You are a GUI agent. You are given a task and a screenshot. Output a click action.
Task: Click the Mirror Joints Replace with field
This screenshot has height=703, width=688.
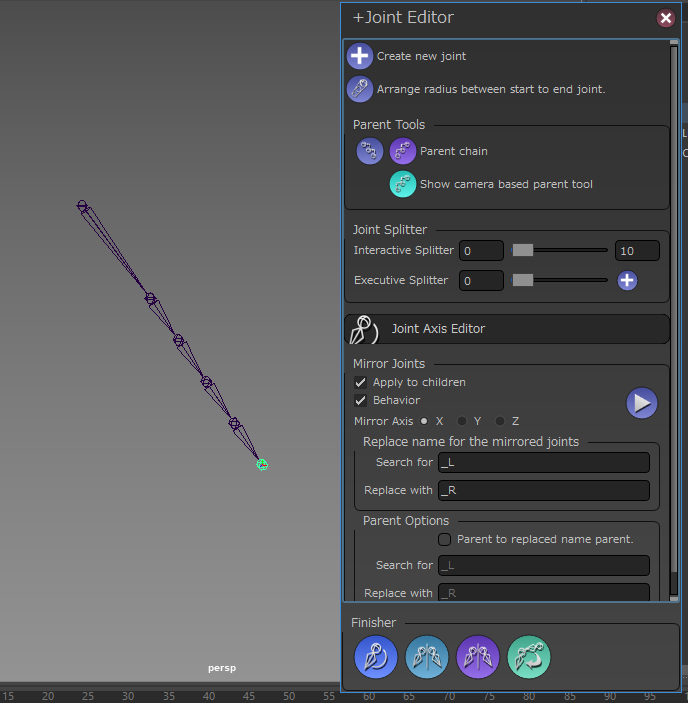(x=544, y=490)
